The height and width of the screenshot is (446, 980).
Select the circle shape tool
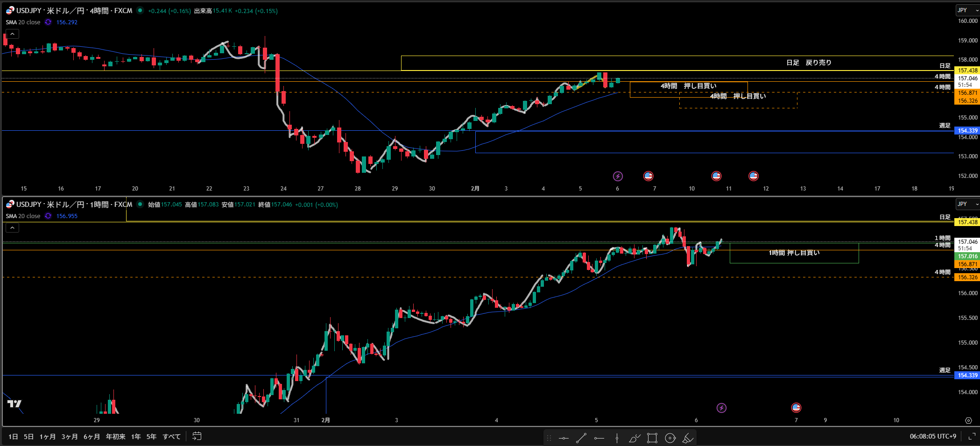coord(670,438)
